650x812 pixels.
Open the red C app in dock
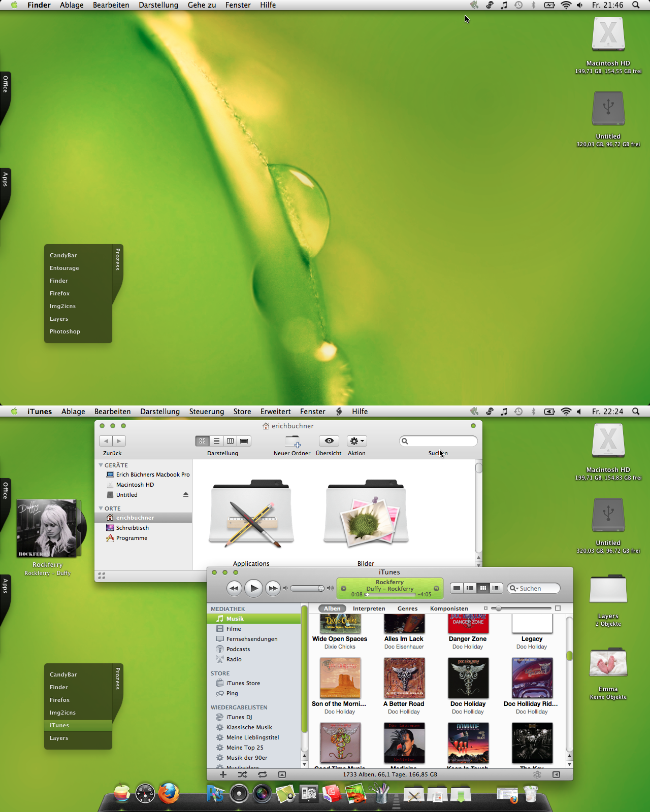pos(332,794)
